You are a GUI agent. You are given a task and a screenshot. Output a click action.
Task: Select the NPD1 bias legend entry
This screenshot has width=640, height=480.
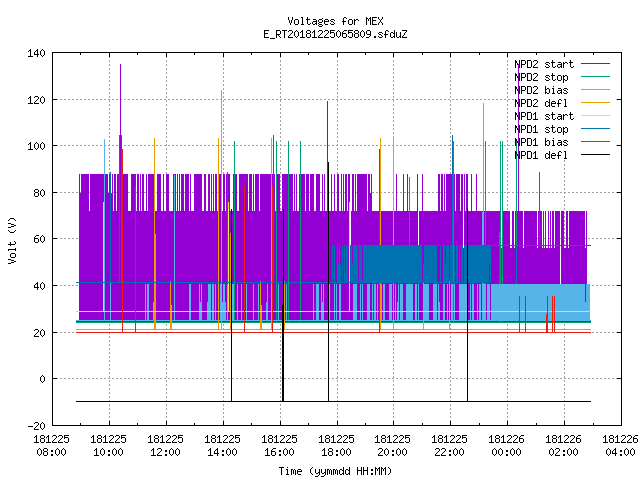tap(541, 142)
